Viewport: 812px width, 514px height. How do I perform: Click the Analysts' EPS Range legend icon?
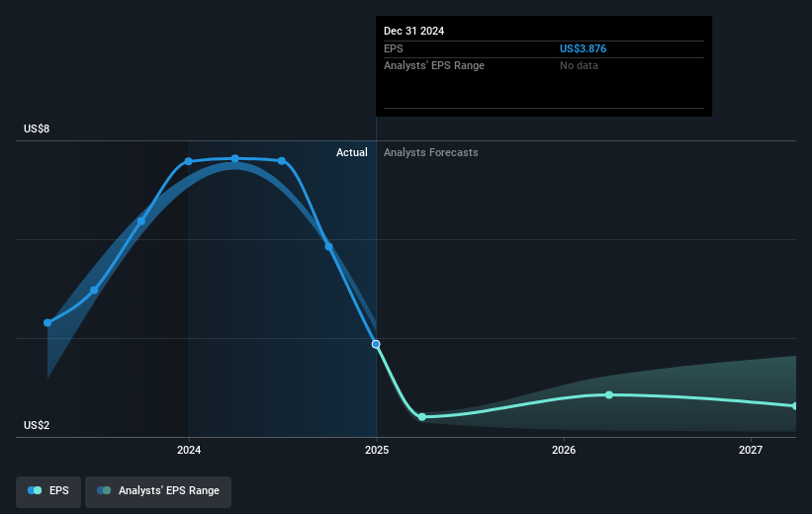[x=104, y=490]
